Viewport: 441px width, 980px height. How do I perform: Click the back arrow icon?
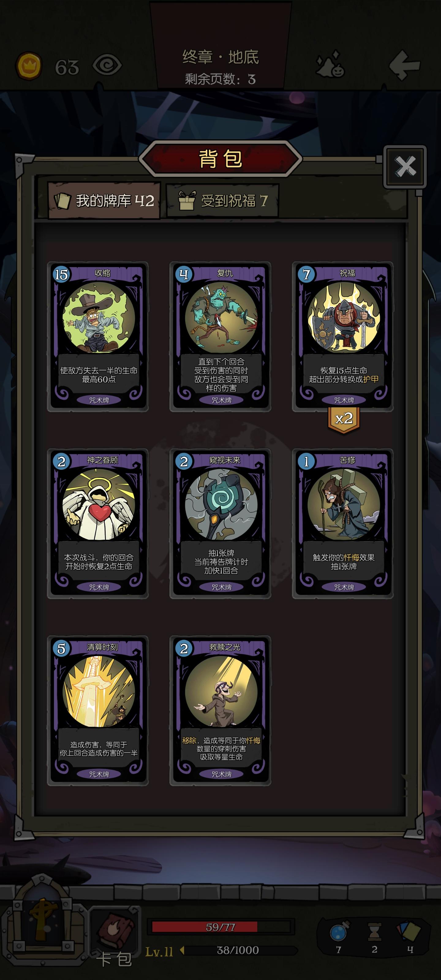405,65
